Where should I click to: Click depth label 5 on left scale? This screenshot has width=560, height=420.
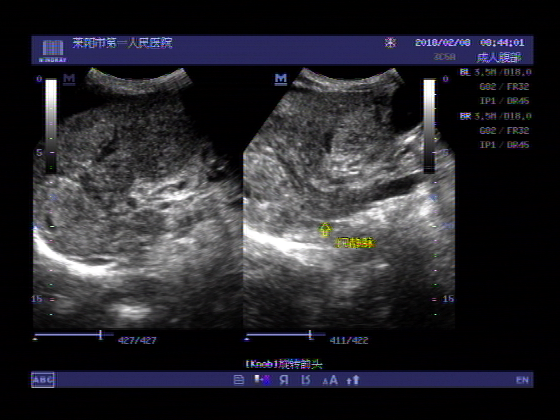click(x=39, y=153)
